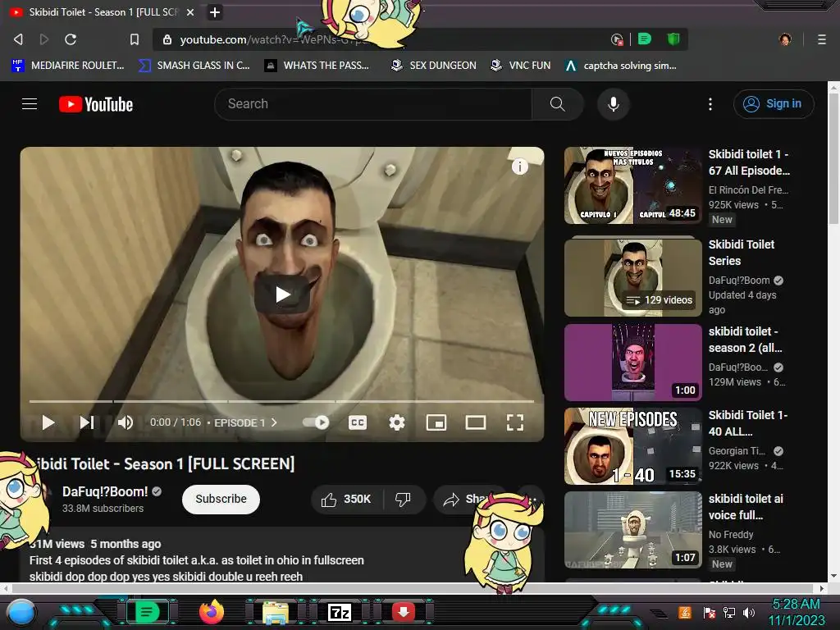Open File Explorer from the taskbar

click(x=276, y=612)
